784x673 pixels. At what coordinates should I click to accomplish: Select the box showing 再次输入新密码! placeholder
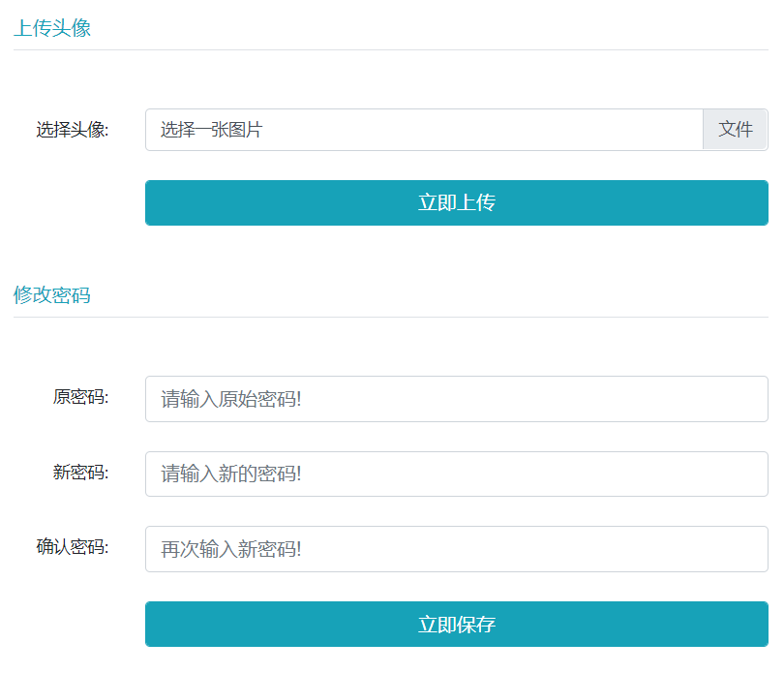coord(456,549)
